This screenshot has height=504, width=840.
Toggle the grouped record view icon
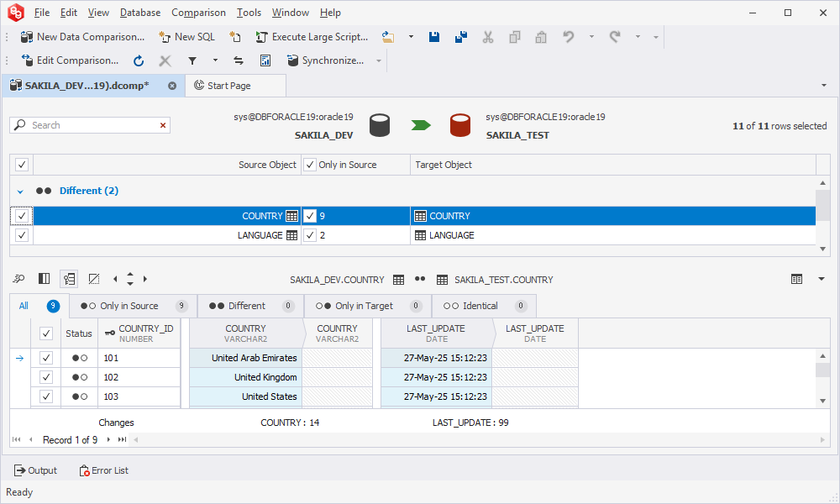tap(69, 279)
